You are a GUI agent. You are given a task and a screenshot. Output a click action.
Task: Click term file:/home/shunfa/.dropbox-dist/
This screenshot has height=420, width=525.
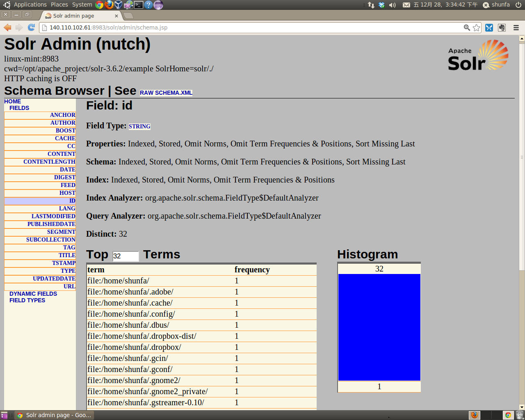pyautogui.click(x=142, y=336)
